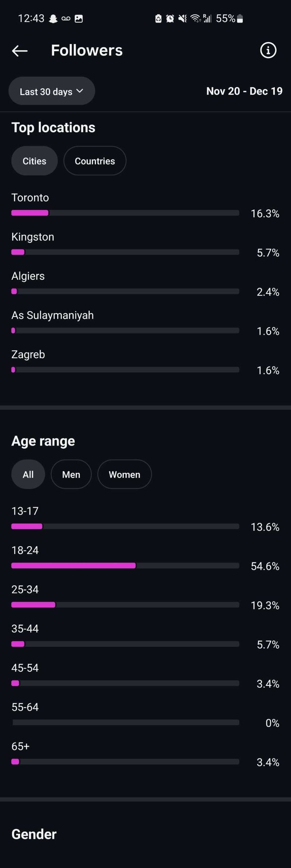291x868 pixels.
Task: Open the Last 30 days dropdown
Action: (x=46, y=91)
